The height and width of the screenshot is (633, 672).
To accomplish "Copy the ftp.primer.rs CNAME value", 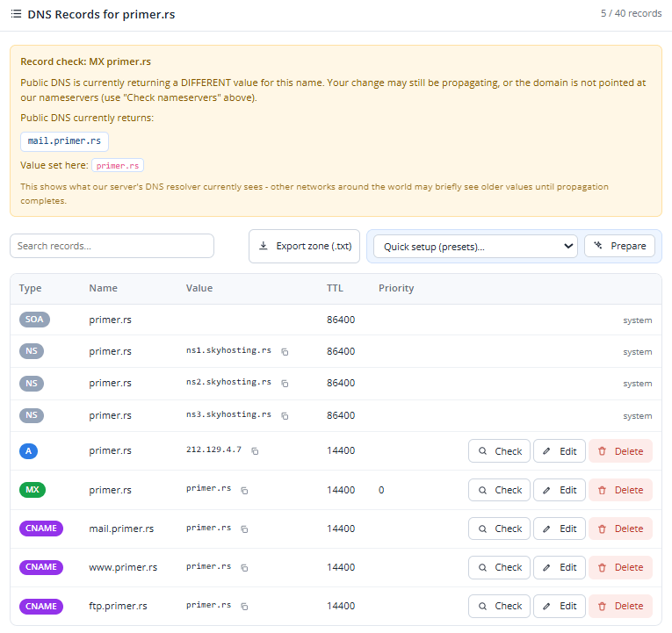I will (x=244, y=606).
